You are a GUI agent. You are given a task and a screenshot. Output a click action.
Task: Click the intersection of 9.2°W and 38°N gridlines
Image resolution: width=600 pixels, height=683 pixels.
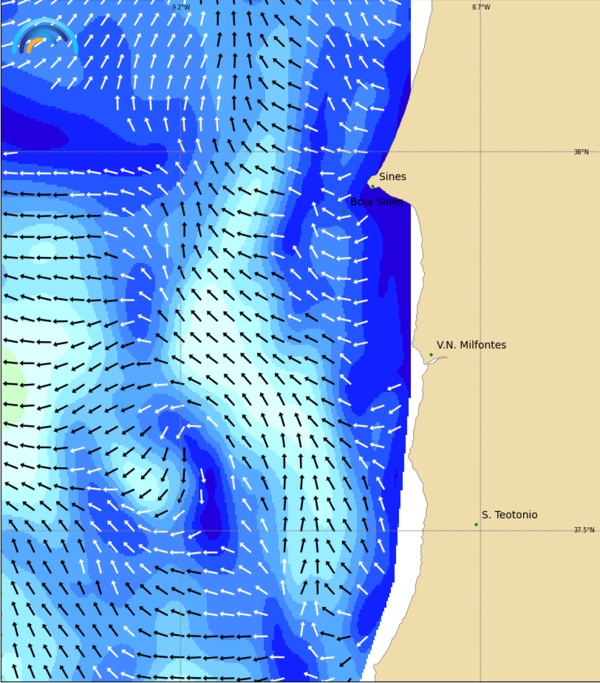click(x=180, y=152)
